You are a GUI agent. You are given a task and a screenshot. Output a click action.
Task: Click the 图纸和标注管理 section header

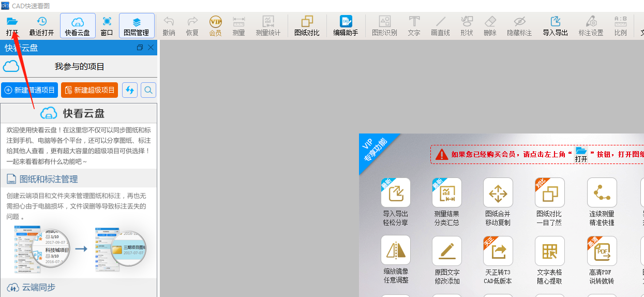79,179
